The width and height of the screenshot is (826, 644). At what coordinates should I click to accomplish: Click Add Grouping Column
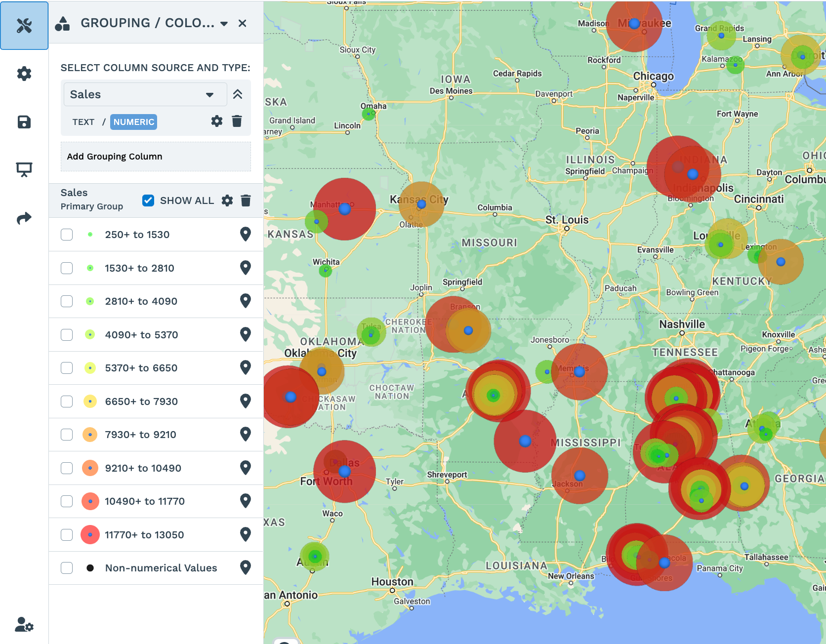click(156, 157)
